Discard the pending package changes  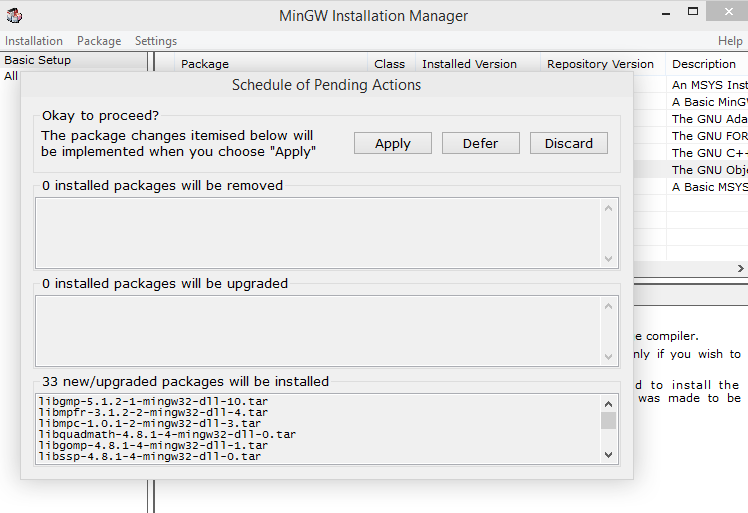(x=569, y=143)
